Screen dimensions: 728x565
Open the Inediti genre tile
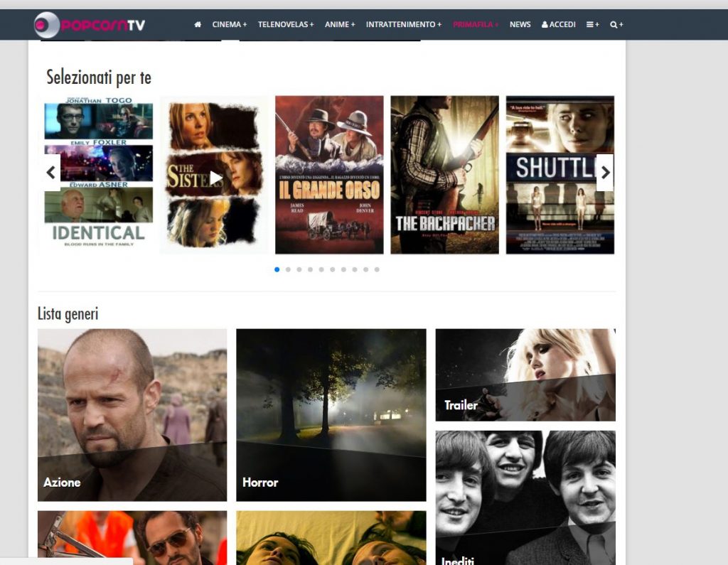(x=525, y=497)
